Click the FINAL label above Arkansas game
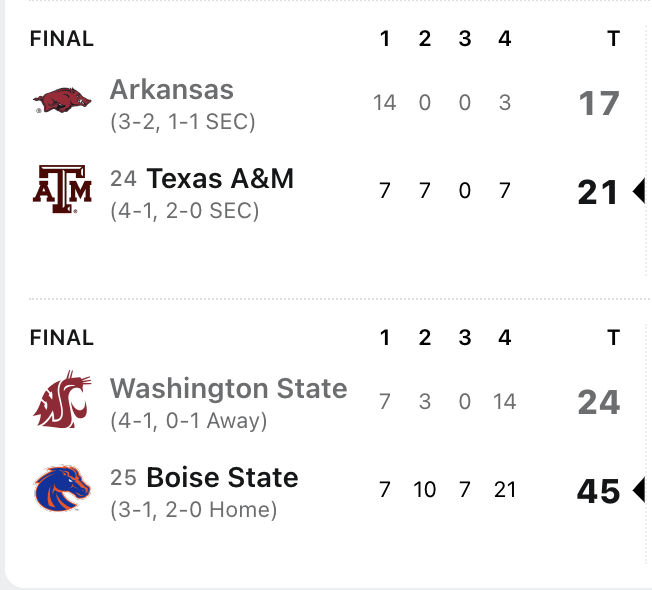Screen dimensions: 652x590 tap(62, 39)
